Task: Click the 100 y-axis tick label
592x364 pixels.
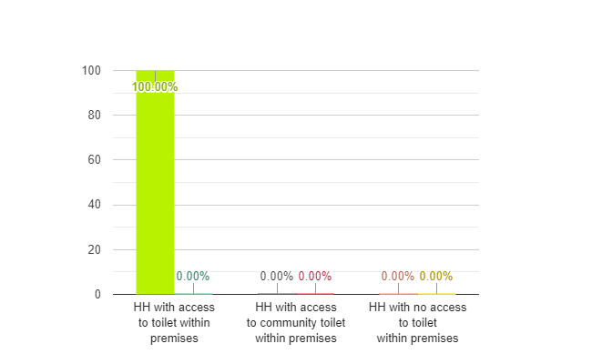Action: click(91, 71)
